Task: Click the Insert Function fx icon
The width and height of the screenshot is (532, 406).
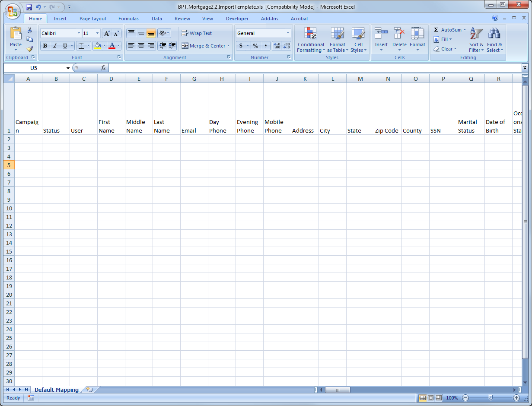Action: 103,68
